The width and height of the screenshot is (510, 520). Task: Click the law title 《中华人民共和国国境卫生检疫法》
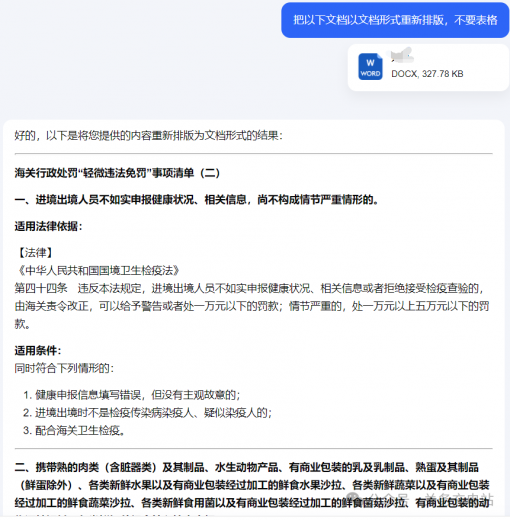tap(99, 270)
